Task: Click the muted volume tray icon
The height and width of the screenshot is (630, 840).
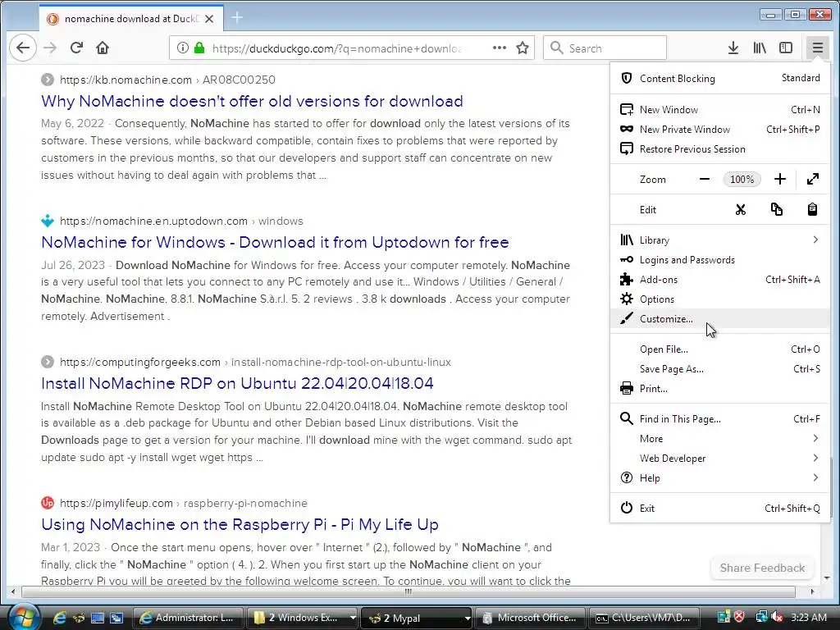Action: click(x=778, y=617)
